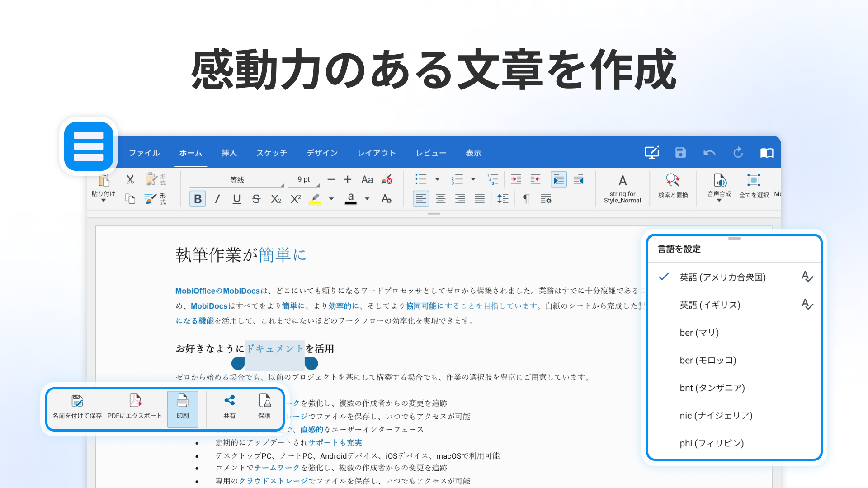The width and height of the screenshot is (868, 488).
Task: Undo the last action
Action: pyautogui.click(x=709, y=153)
